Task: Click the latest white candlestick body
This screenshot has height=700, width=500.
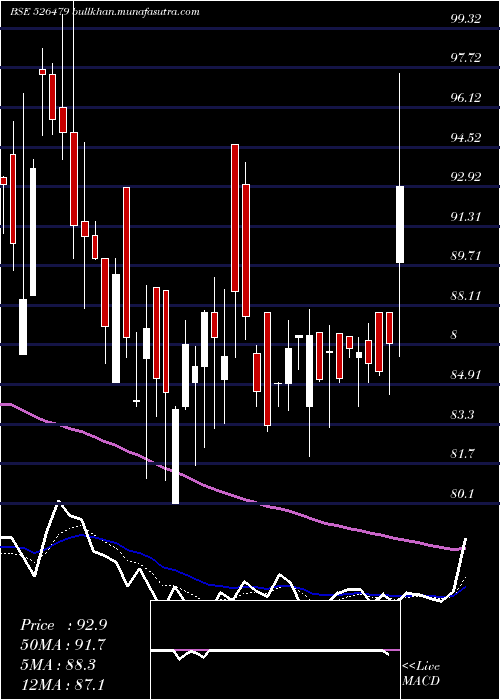Action: (400, 224)
